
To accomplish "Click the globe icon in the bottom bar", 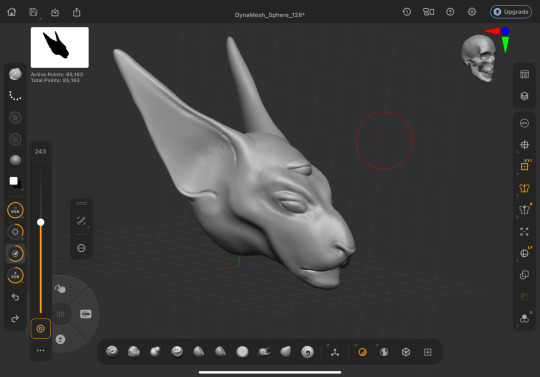I will pyautogui.click(x=384, y=352).
